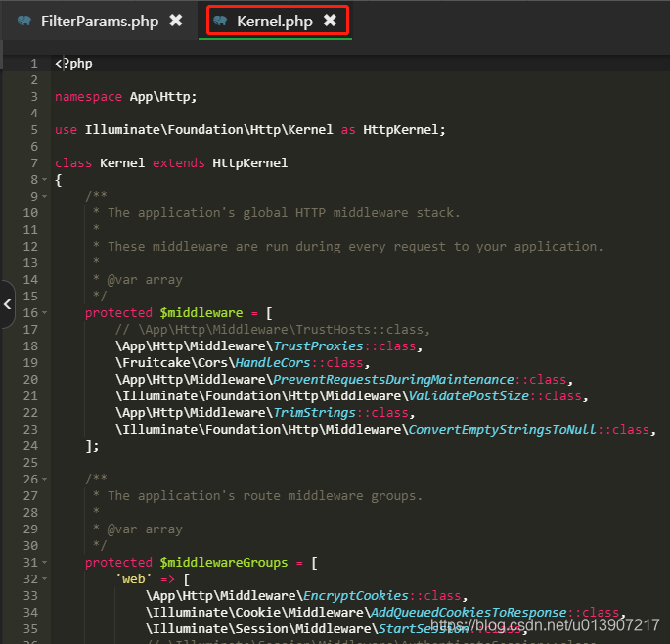670x644 pixels.
Task: Click 'PreventRequestsDuringMaintenance' on line 20
Action: [393, 380]
